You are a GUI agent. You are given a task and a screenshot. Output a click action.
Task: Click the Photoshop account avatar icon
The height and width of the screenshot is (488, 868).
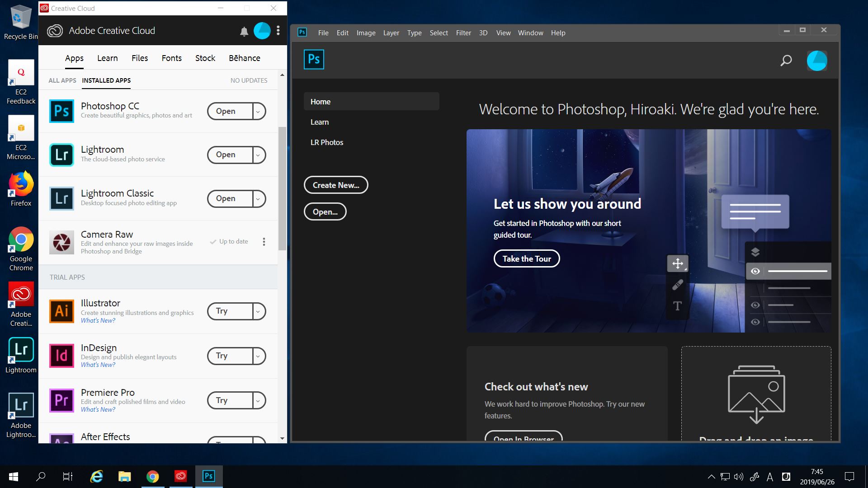click(817, 61)
